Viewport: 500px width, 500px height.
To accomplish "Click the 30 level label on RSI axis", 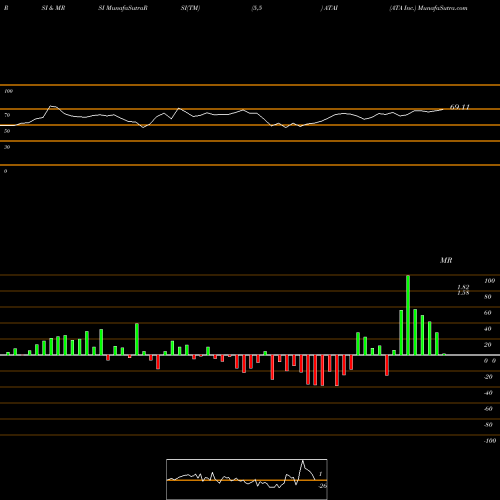I will click(7, 147).
